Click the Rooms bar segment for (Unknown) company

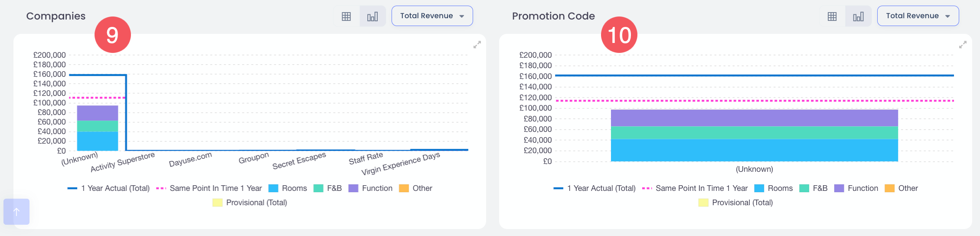[98, 141]
